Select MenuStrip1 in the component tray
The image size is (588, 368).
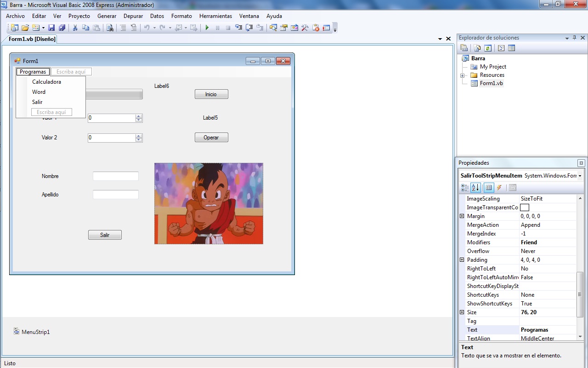[x=32, y=332]
